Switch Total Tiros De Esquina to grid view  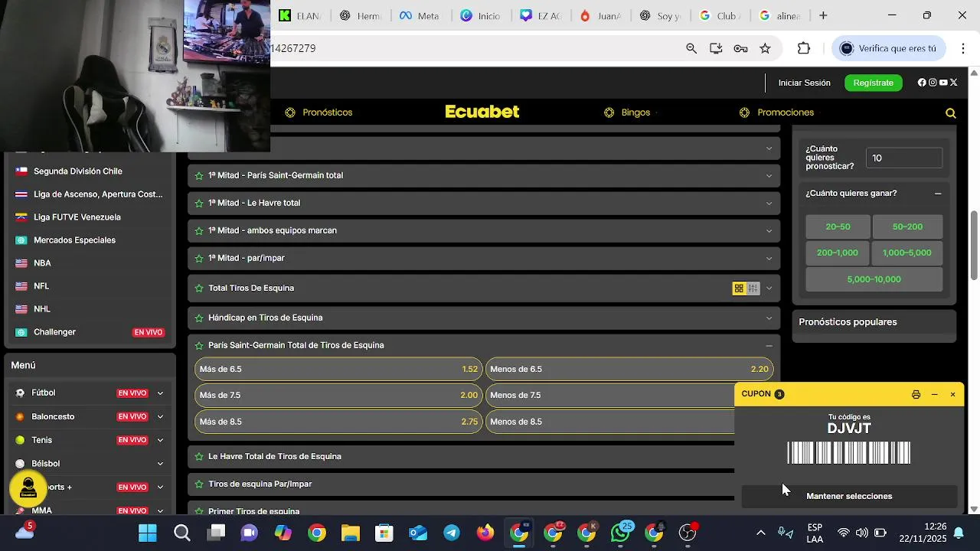[x=739, y=289]
